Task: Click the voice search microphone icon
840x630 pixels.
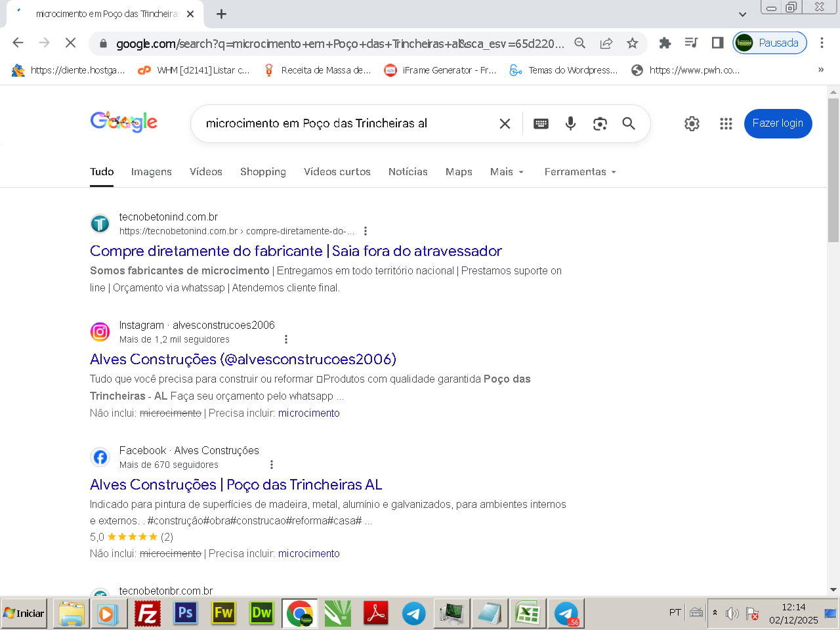Action: [570, 123]
